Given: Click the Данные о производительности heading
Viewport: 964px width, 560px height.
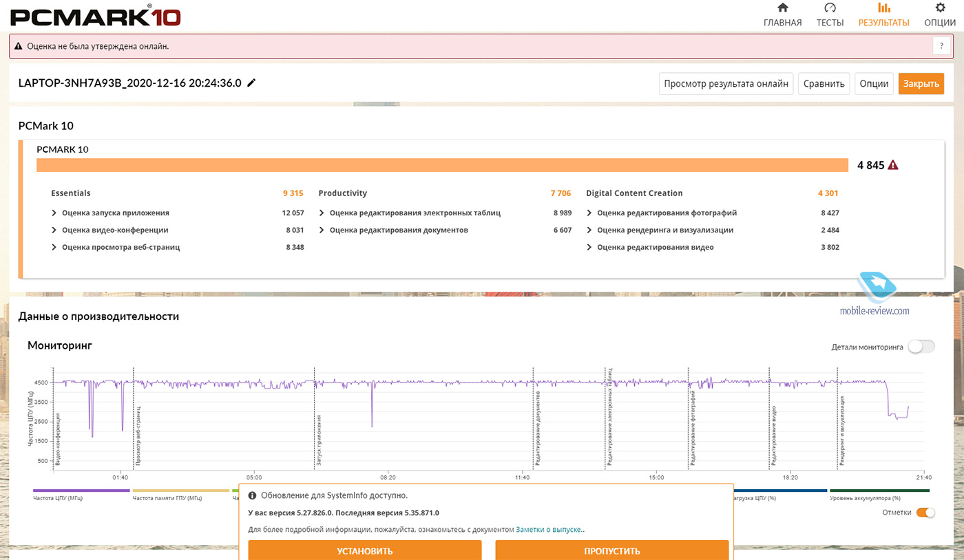Looking at the screenshot, I should 98,316.
